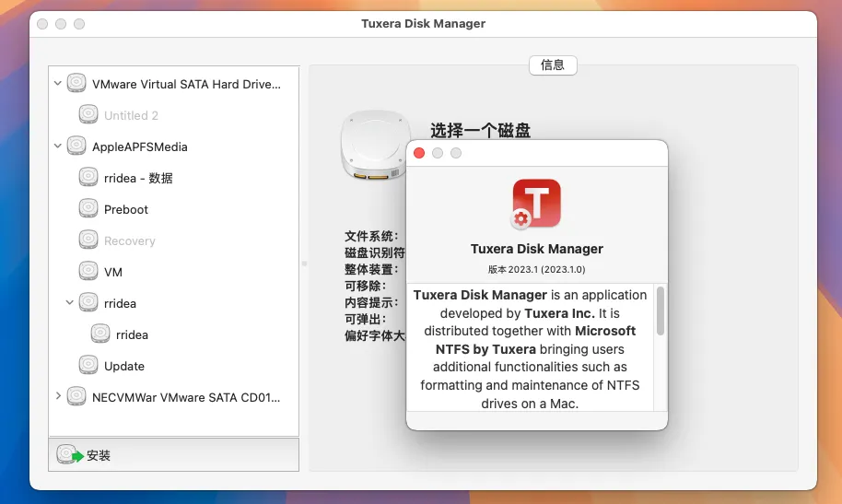Click the red Tuxera Disk Manager logo
Viewport: 842px width, 504px height.
point(536,205)
